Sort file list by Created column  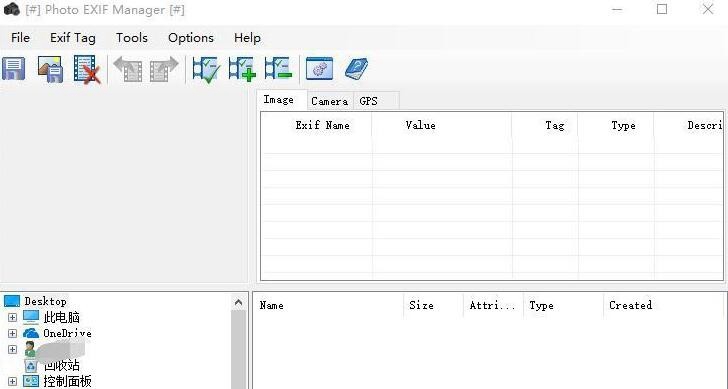(630, 305)
